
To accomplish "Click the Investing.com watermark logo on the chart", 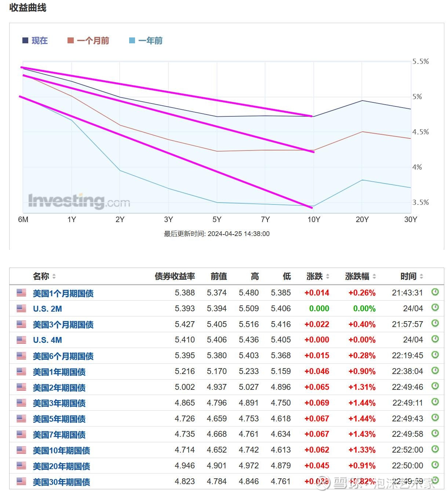I will [x=79, y=200].
